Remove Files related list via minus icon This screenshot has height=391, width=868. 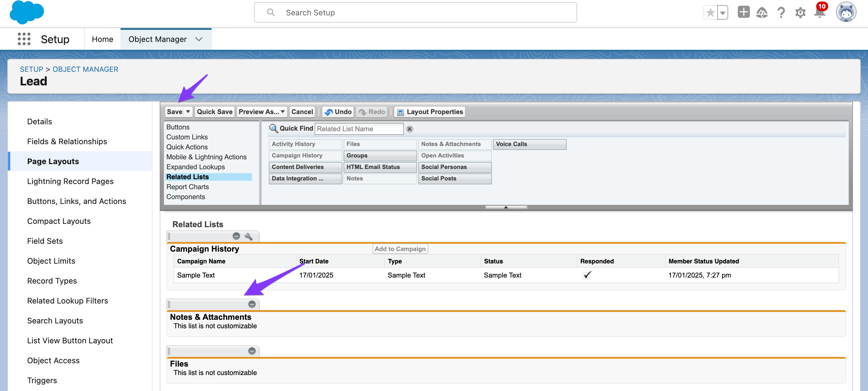[252, 351]
